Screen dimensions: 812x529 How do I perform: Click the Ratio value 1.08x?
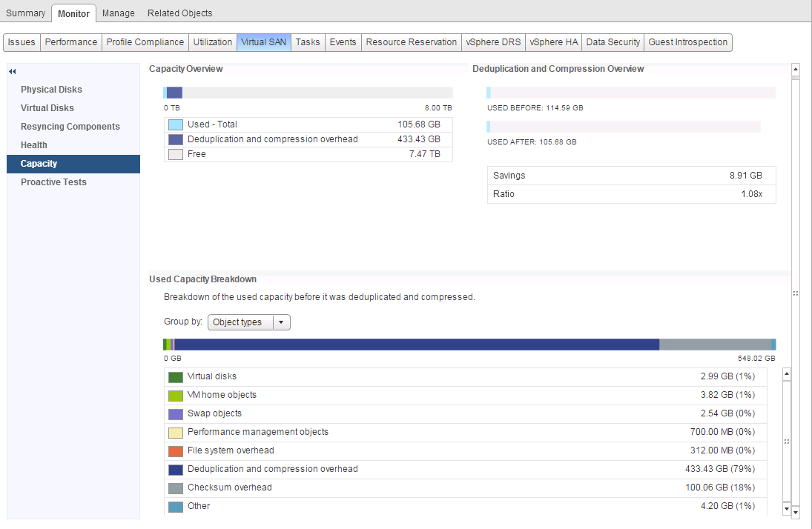pyautogui.click(x=751, y=194)
